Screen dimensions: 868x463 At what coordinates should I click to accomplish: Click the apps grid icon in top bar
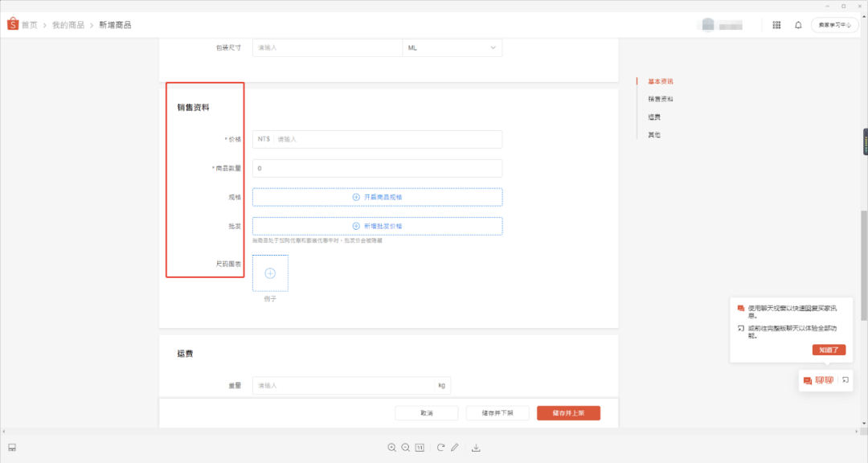click(776, 25)
